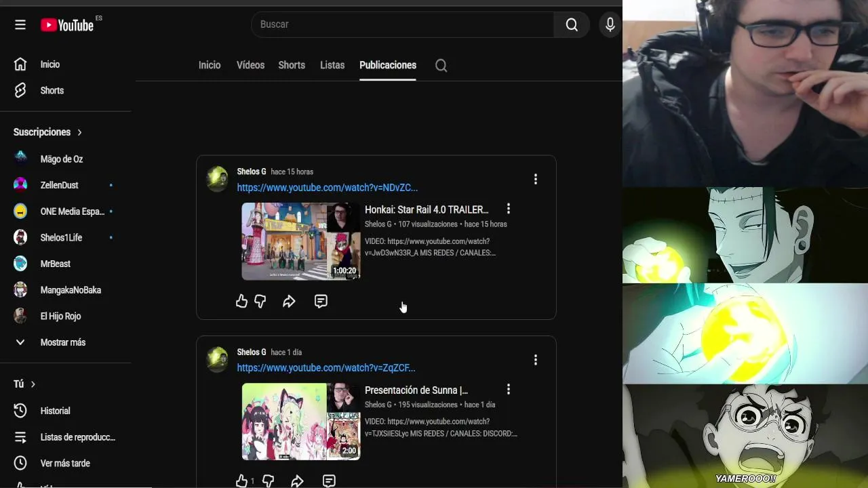Open Shorts icon in the sidebar

[20, 90]
